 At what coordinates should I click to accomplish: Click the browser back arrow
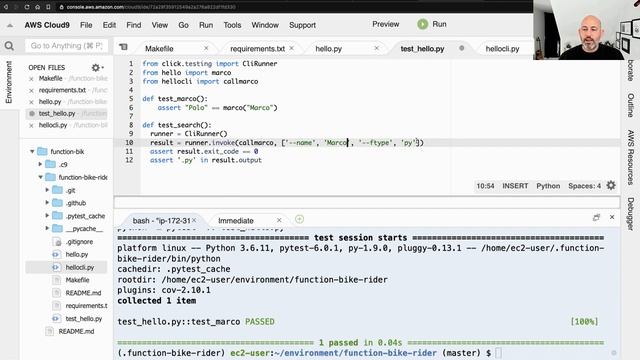coord(6,7)
